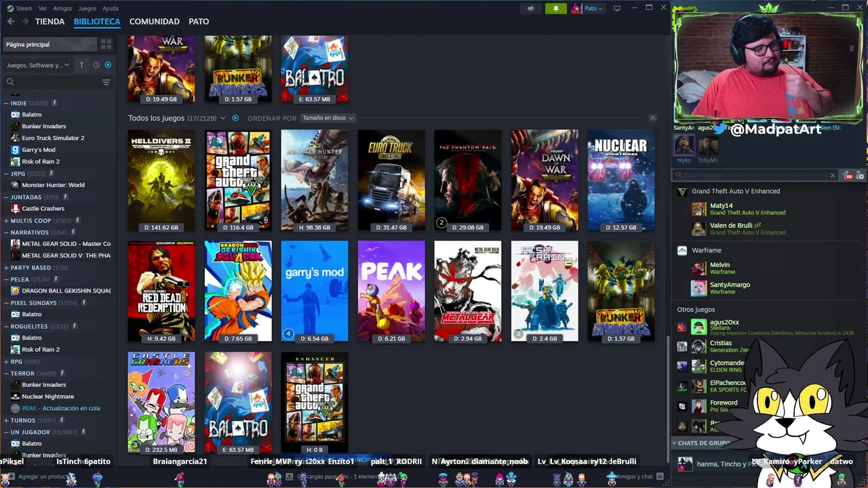Toggle the ready-to-play filter in sidebar

pyautogui.click(x=108, y=65)
